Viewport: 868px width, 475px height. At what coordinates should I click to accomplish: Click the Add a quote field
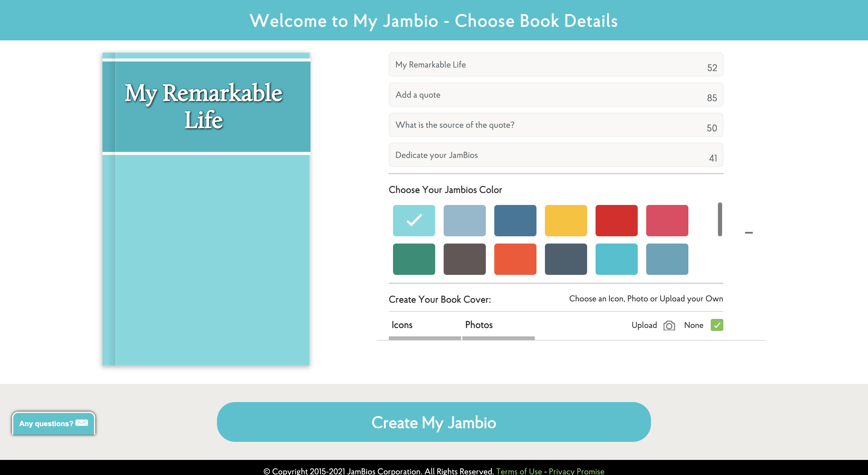(x=556, y=95)
